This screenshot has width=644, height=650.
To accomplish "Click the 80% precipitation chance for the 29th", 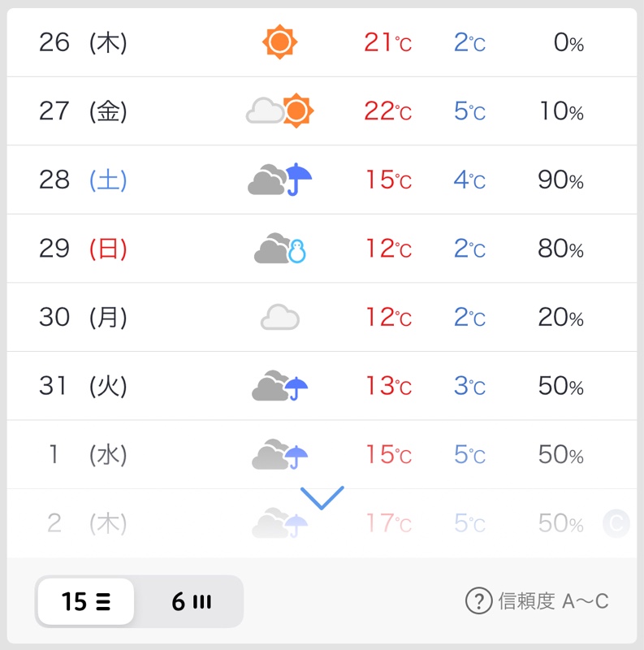I will pos(560,249).
